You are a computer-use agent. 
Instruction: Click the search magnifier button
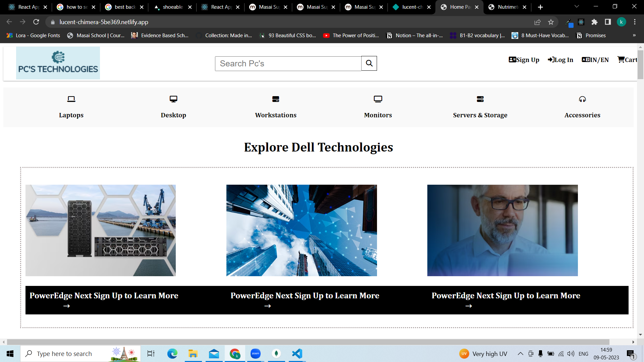369,63
